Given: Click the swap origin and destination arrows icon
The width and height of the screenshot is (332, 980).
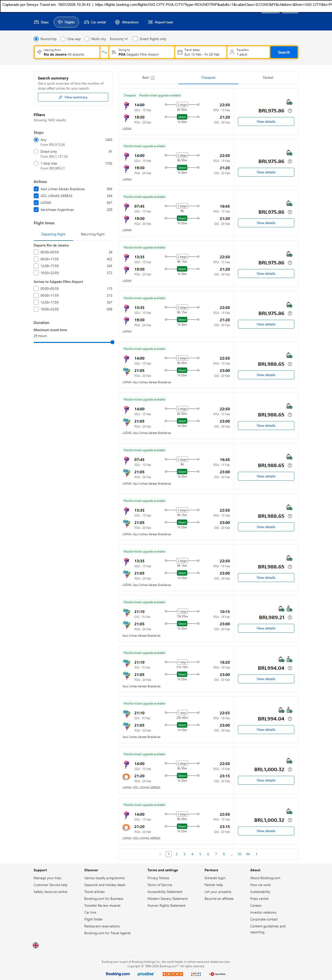Looking at the screenshot, I should pyautogui.click(x=104, y=52).
